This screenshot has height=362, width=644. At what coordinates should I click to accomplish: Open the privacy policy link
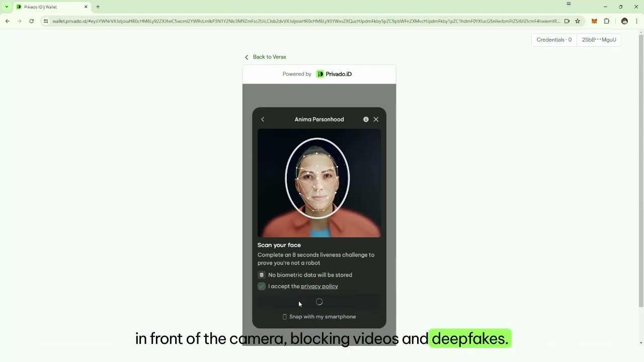319,286
